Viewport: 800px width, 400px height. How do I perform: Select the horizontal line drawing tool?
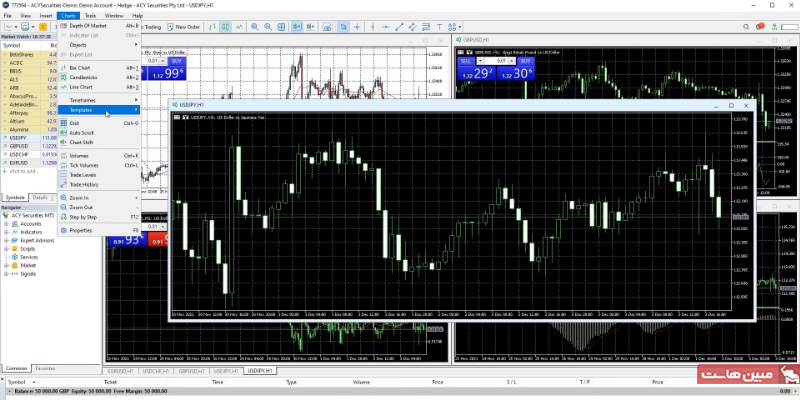click(386, 27)
